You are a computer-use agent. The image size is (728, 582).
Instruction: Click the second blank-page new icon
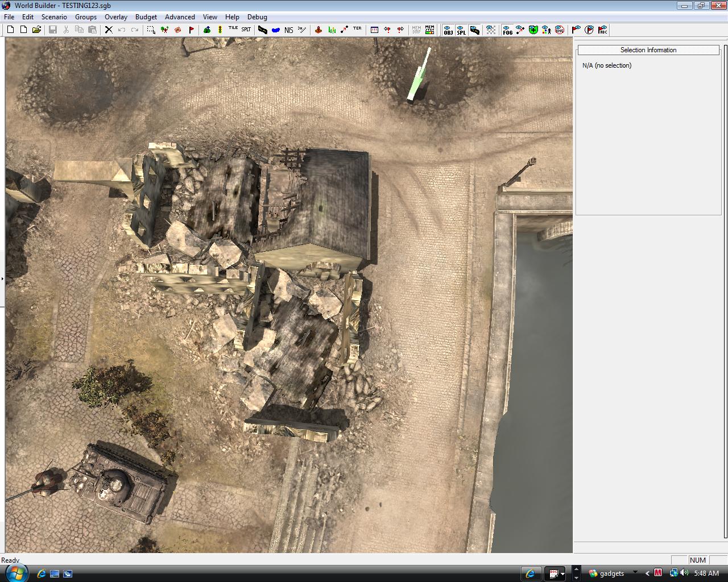23,30
